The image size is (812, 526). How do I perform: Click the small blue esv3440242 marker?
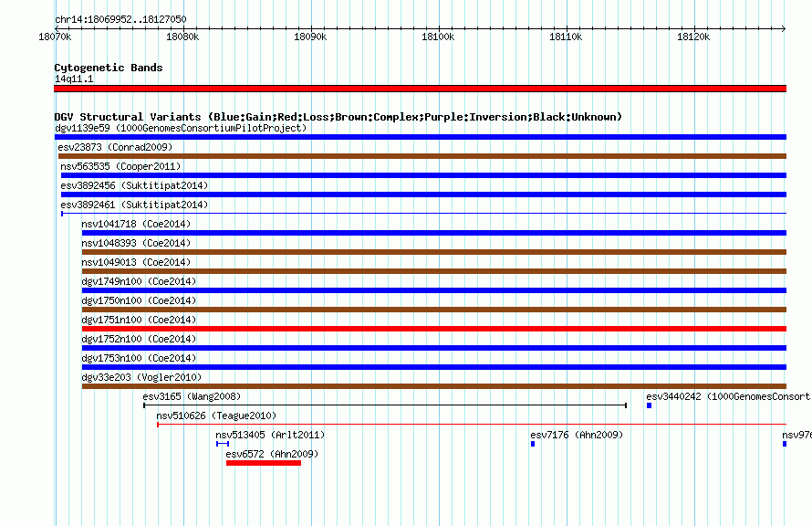pyautogui.click(x=649, y=405)
